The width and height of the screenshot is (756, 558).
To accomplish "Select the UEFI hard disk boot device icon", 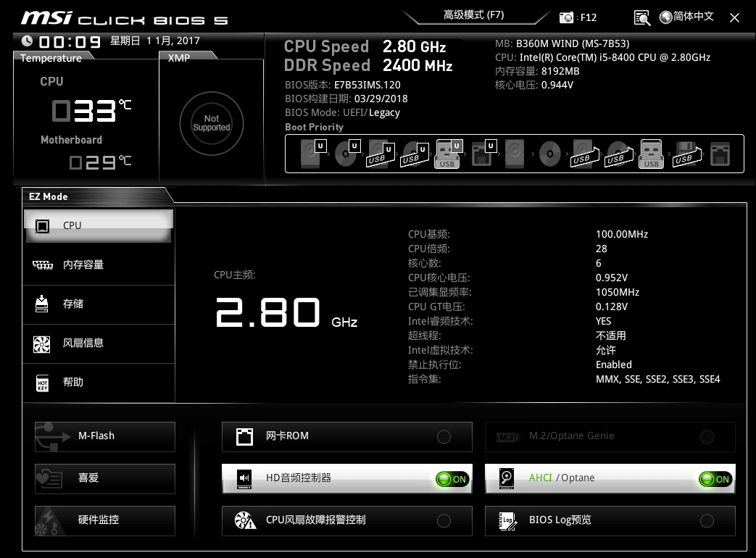I will [312, 153].
